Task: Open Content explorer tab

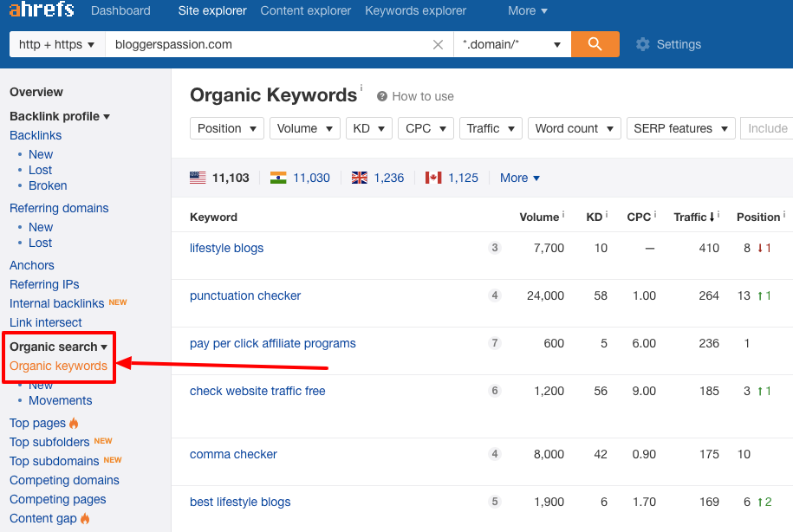Action: pyautogui.click(x=305, y=10)
